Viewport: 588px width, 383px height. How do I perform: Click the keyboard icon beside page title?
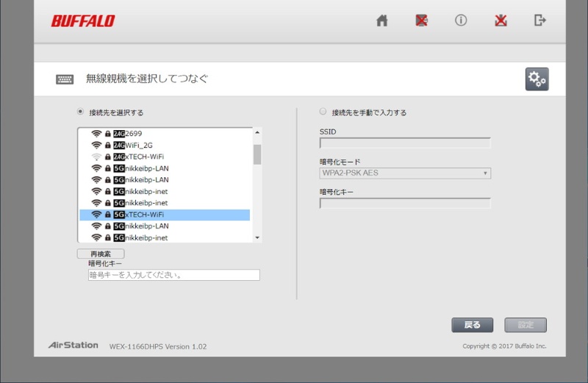65,79
